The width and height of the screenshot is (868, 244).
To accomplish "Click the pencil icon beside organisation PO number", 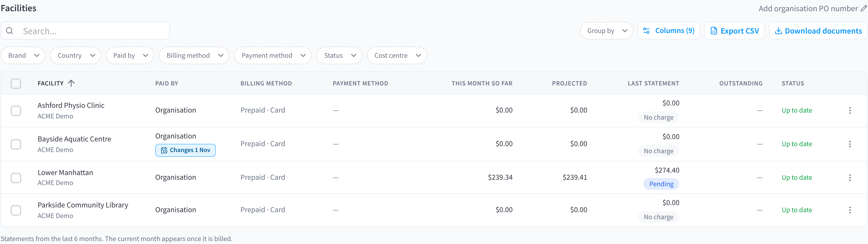I will coord(864,9).
